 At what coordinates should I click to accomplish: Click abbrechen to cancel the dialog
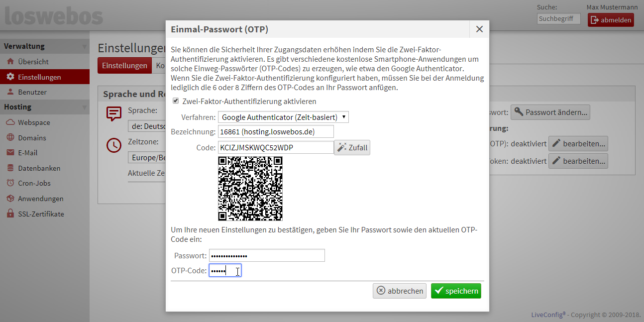(x=399, y=291)
